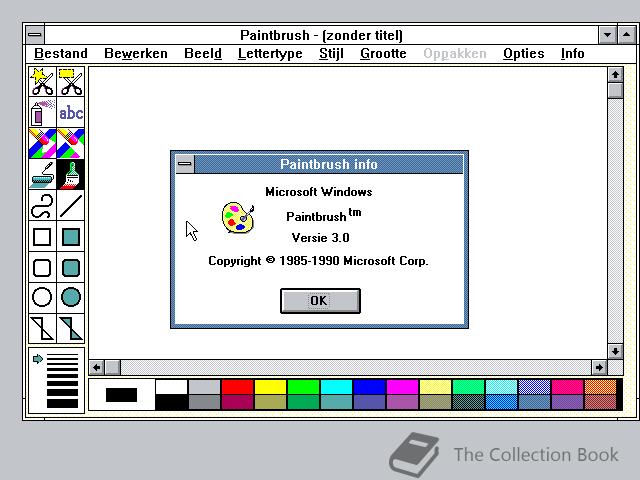Screen dimensions: 640x480
Task: Open the Opties menu
Action: [x=524, y=53]
